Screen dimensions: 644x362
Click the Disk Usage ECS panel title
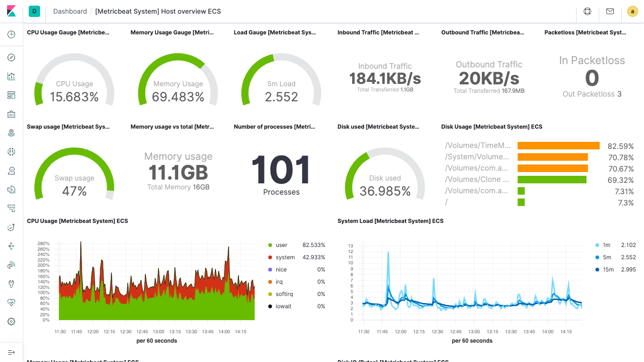pyautogui.click(x=492, y=127)
